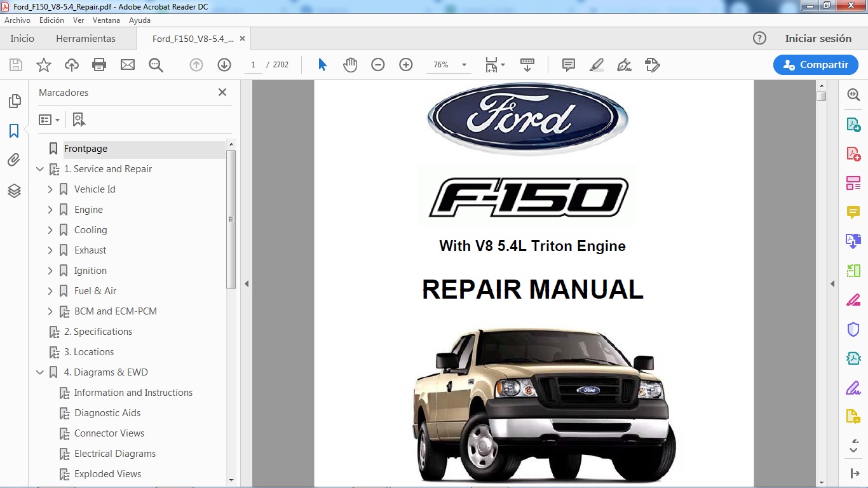The image size is (868, 488).
Task: Expand the Engine bookmark
Action: click(x=50, y=210)
